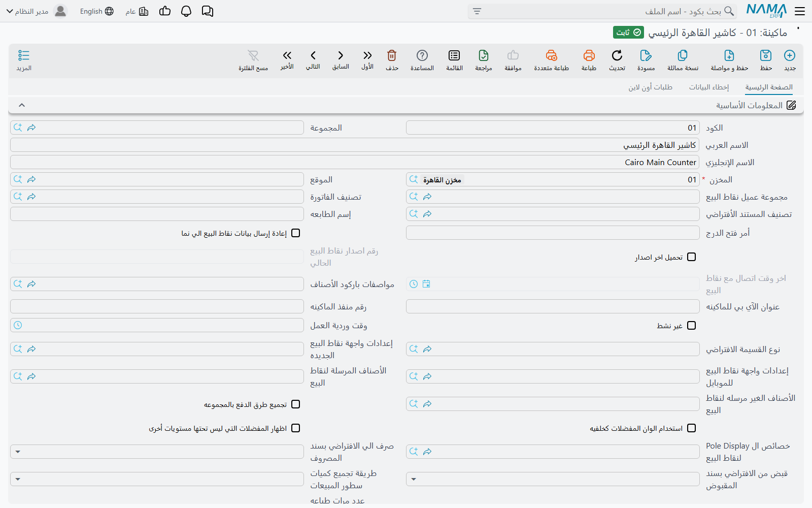Click the New (جديد) toolbar icon

(790, 55)
